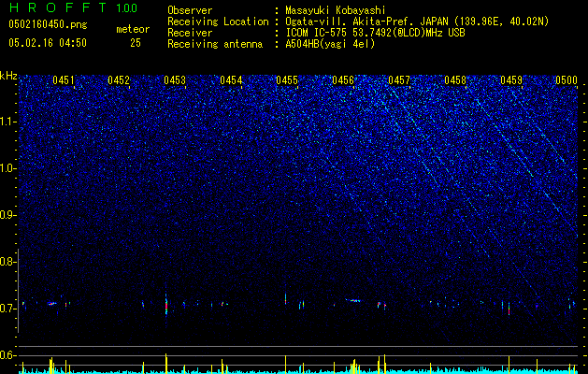Image resolution: width=588 pixels, height=374 pixels.
Task: Click the 1.1 kHz axis label
Action: pos(8,122)
